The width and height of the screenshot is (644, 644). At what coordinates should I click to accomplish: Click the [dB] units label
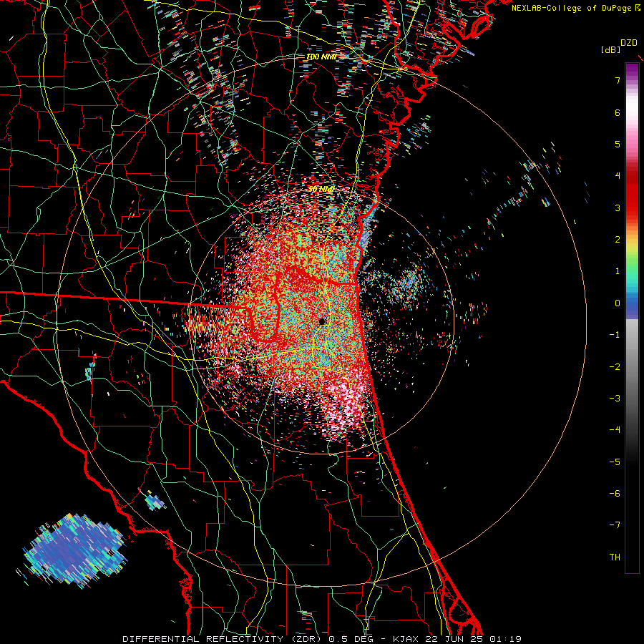pyautogui.click(x=610, y=49)
